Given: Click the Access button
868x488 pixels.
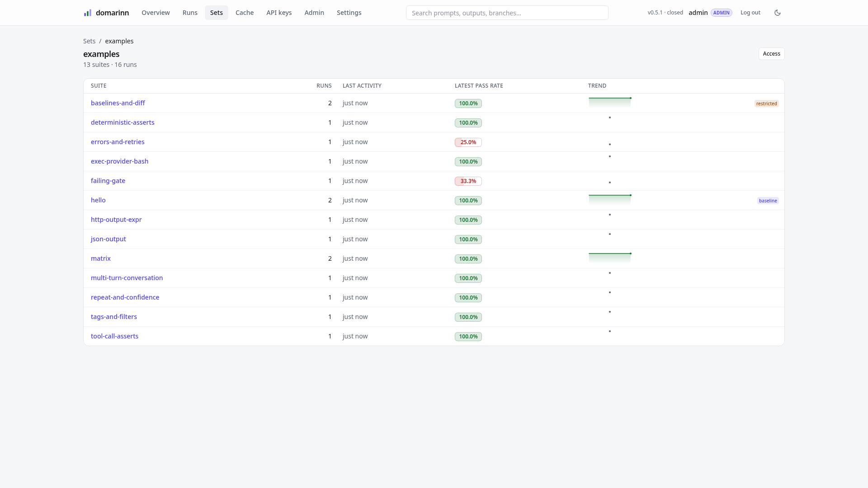Looking at the screenshot, I should tap(772, 54).
